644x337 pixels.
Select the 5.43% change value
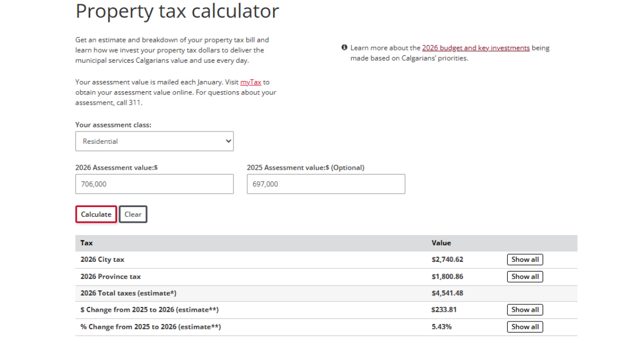(x=441, y=327)
